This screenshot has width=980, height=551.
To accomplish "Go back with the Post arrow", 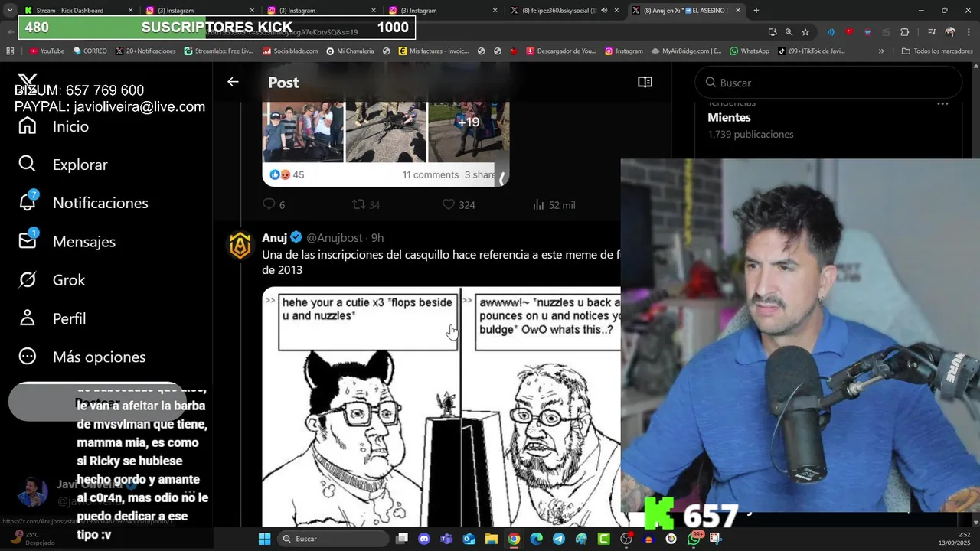I will click(x=233, y=82).
